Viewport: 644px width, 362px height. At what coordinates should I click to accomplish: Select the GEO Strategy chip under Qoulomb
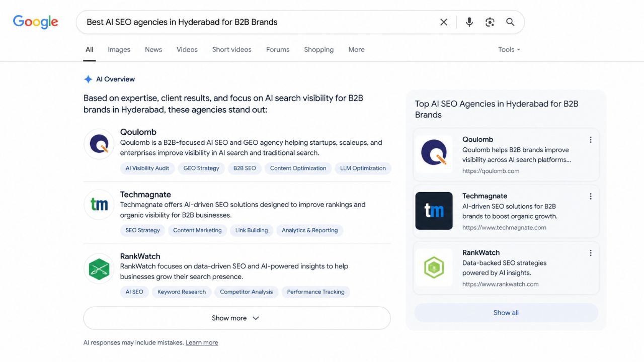point(201,168)
